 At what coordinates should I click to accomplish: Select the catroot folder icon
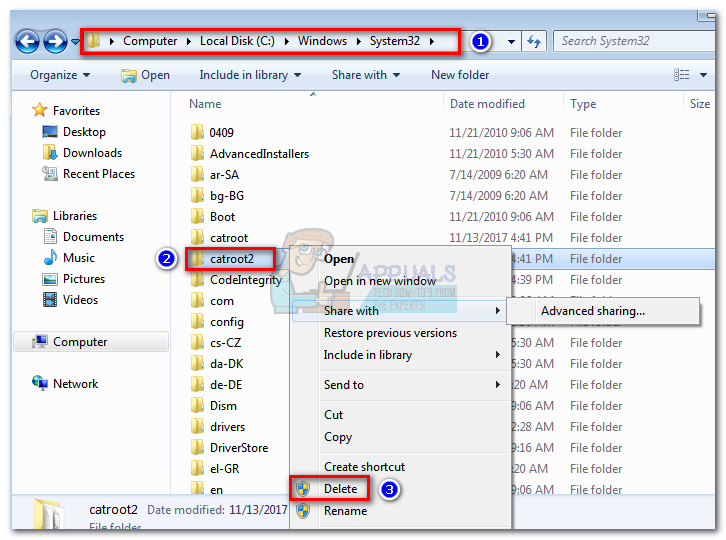[197, 237]
